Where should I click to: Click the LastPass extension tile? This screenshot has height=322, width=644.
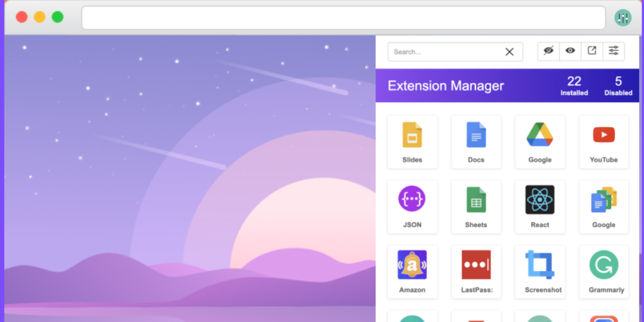coord(476,272)
